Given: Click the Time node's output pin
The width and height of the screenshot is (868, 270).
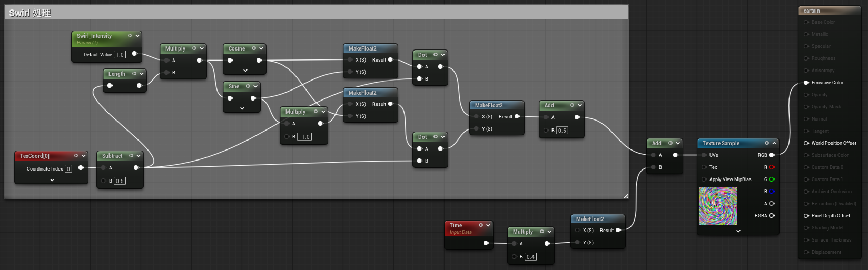Looking at the screenshot, I should 486,243.
